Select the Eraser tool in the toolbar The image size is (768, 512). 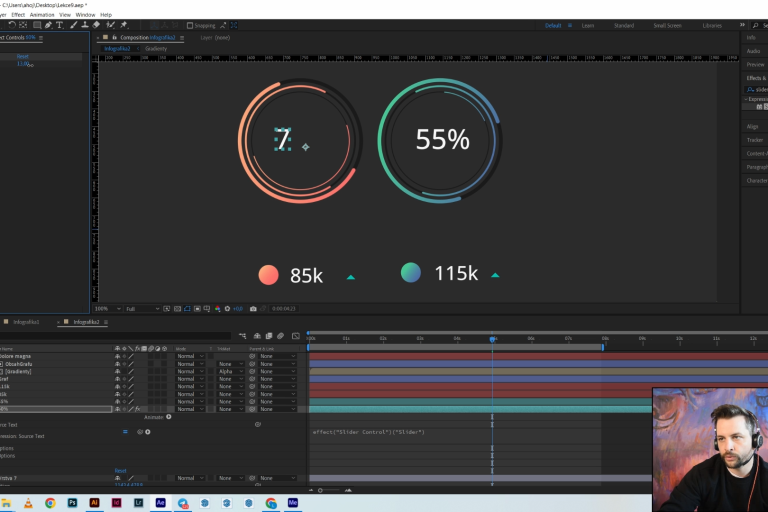pyautogui.click(x=96, y=25)
